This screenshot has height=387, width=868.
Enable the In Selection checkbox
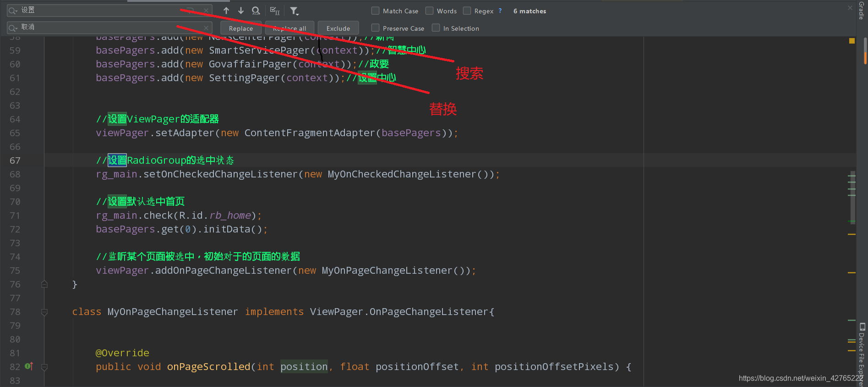436,28
